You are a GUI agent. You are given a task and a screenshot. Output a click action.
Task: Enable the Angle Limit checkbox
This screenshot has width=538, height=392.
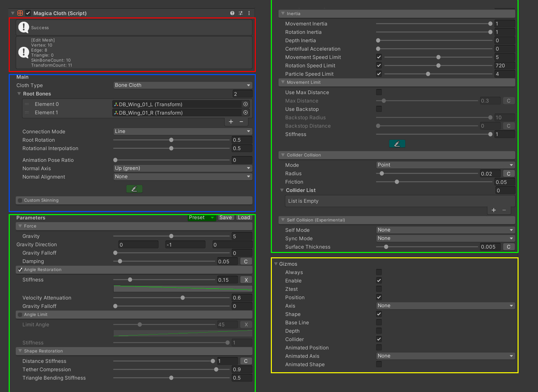[20, 315]
